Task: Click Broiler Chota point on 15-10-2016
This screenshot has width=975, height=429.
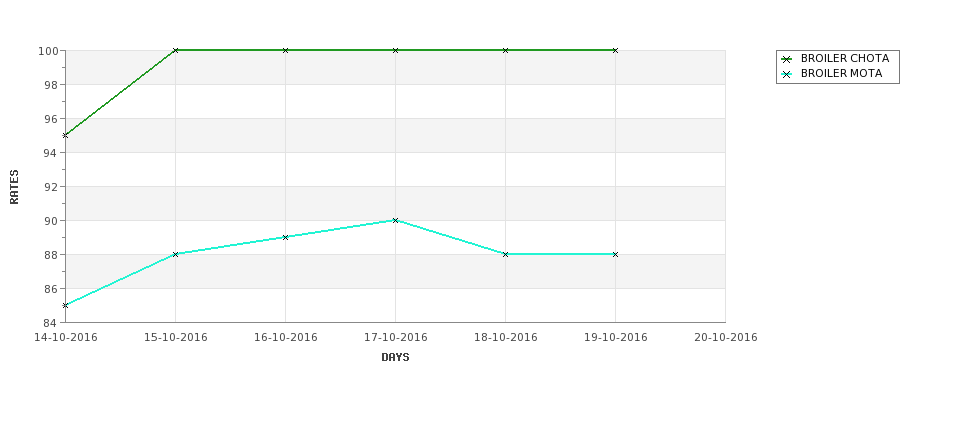Action: (175, 50)
